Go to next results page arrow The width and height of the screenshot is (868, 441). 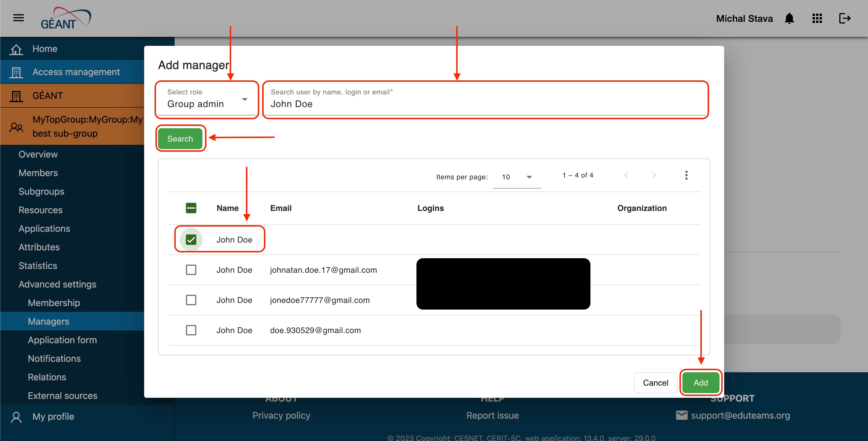click(x=654, y=175)
